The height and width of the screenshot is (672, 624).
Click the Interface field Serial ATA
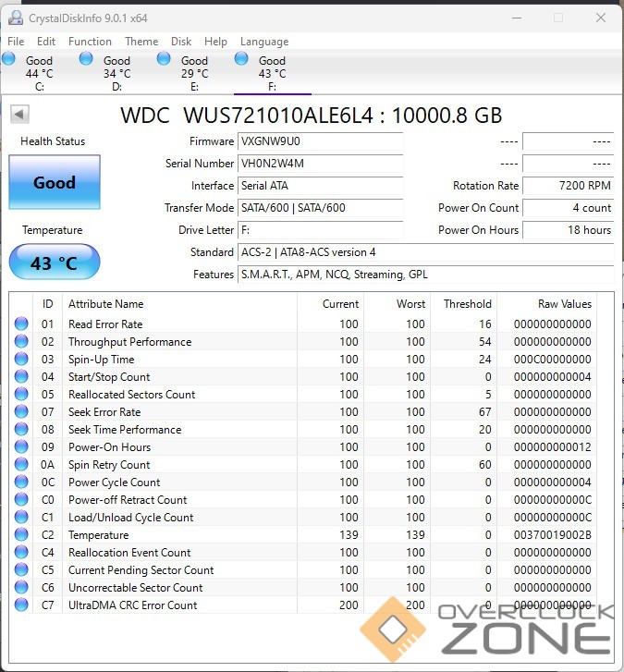click(x=321, y=186)
